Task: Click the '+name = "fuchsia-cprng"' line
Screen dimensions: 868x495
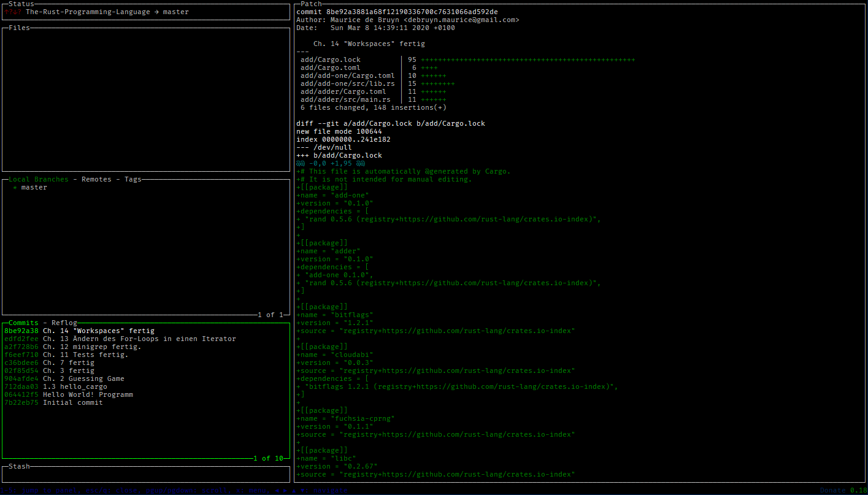Action: 345,418
